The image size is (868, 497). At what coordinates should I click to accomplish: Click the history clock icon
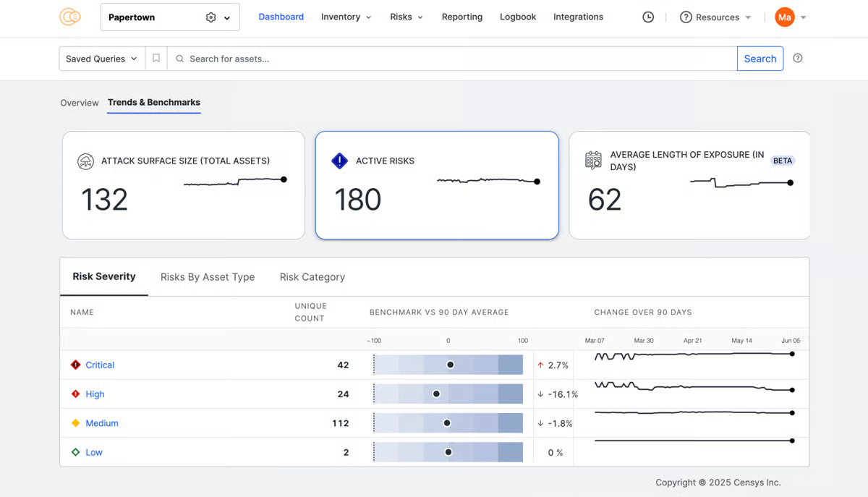(648, 17)
